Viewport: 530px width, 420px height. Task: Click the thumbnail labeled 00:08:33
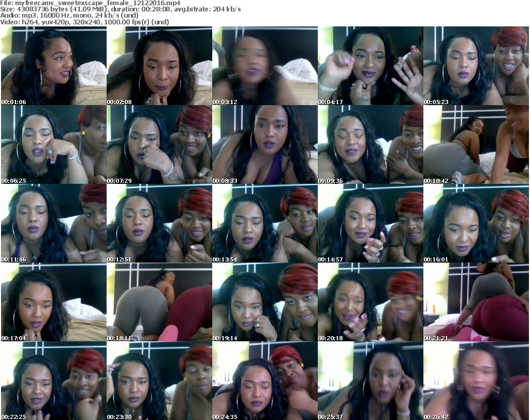click(265, 144)
